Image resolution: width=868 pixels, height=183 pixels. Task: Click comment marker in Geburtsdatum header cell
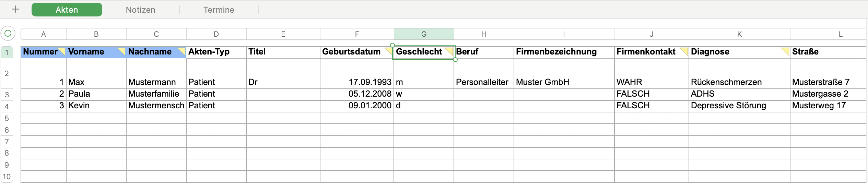(389, 50)
